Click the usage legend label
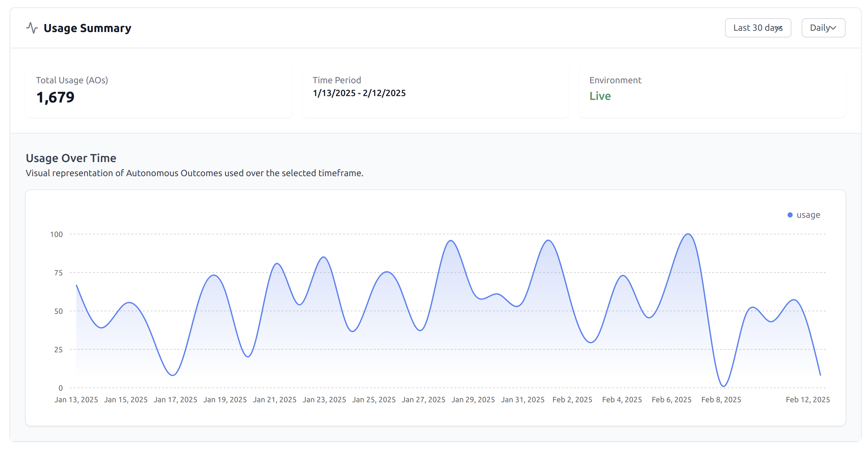The image size is (868, 449). pos(808,215)
